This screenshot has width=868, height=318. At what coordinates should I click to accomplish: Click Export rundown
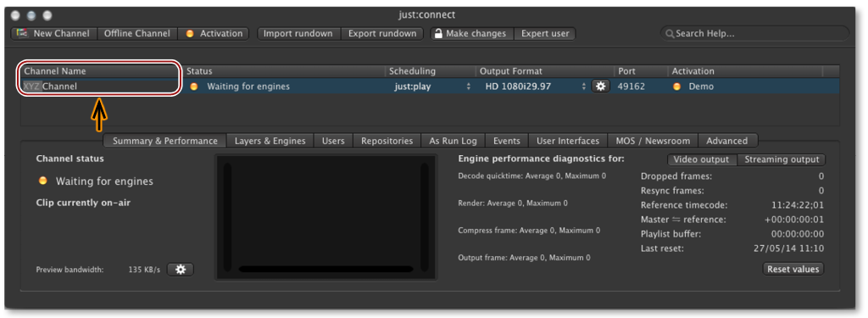[x=382, y=33]
